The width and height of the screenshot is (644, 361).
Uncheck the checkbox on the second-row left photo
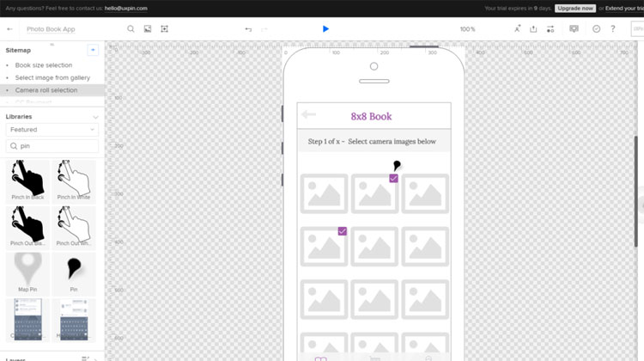(342, 231)
